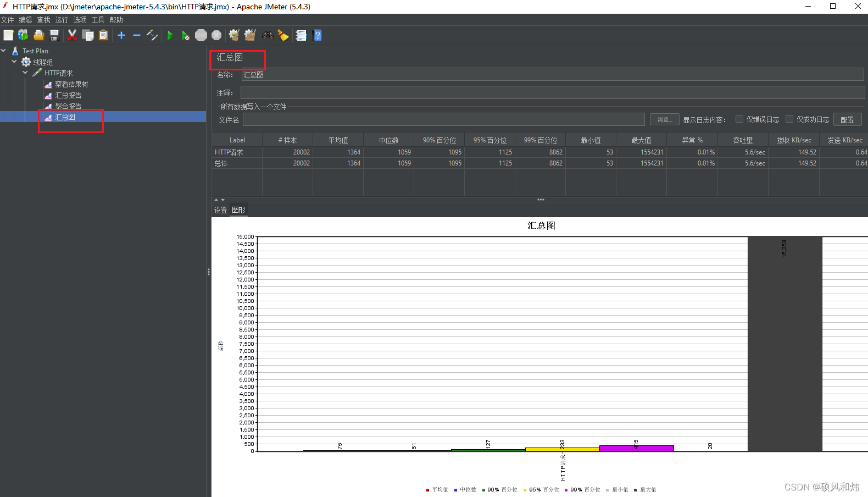Click the Clear All double-broom icon

tap(250, 35)
